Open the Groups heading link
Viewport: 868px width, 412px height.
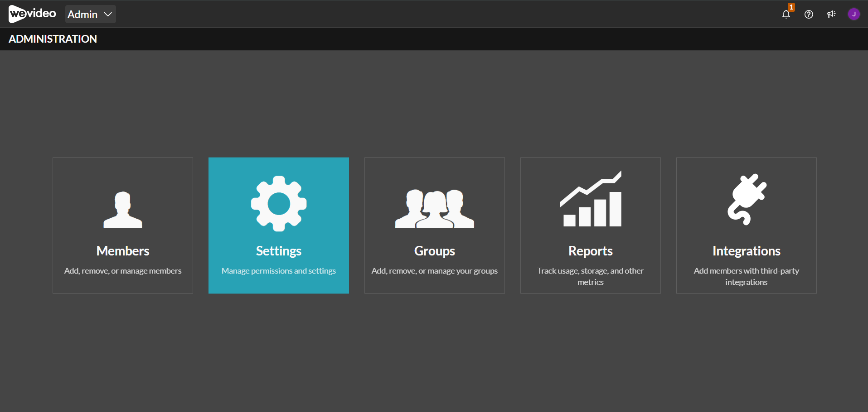point(435,251)
